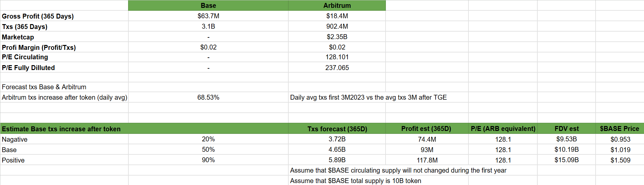This screenshot has height=185, width=644.
Task: Select the Base scenario 50% cell
Action: point(208,149)
